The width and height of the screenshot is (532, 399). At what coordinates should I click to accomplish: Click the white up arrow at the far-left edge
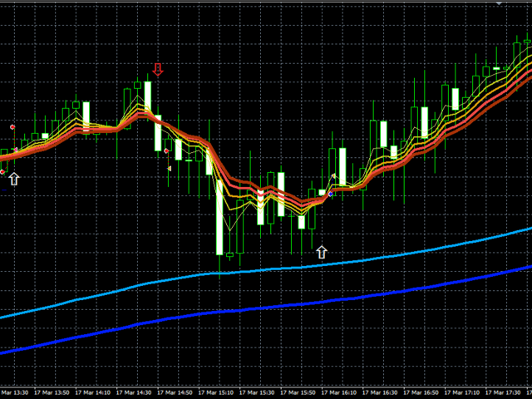point(13,177)
